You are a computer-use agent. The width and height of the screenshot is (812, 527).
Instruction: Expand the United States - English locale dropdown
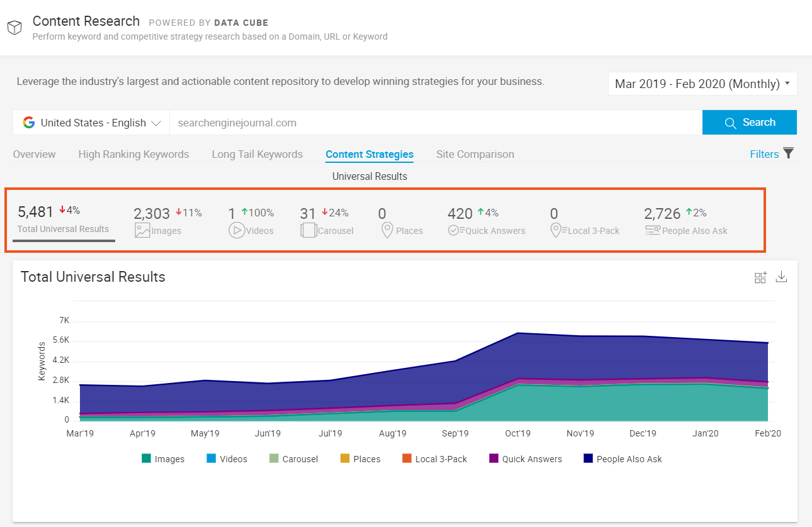point(91,122)
